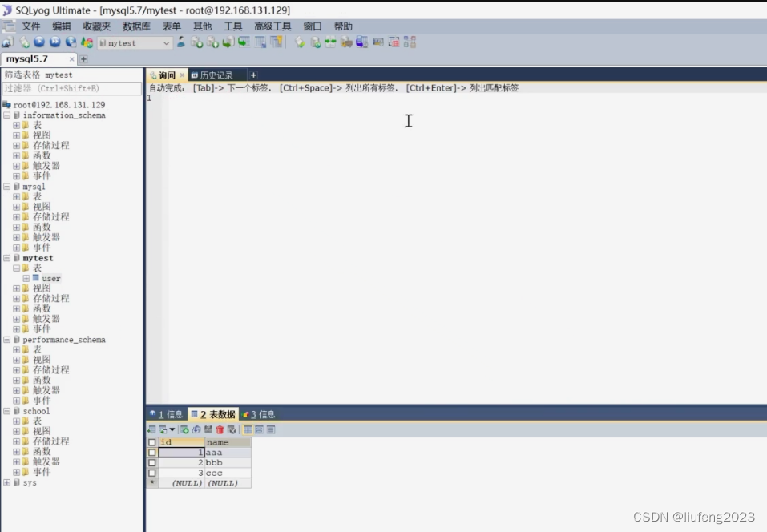Check the row checkbox for bbb
Viewport: 767px width, 532px height.
tap(152, 463)
